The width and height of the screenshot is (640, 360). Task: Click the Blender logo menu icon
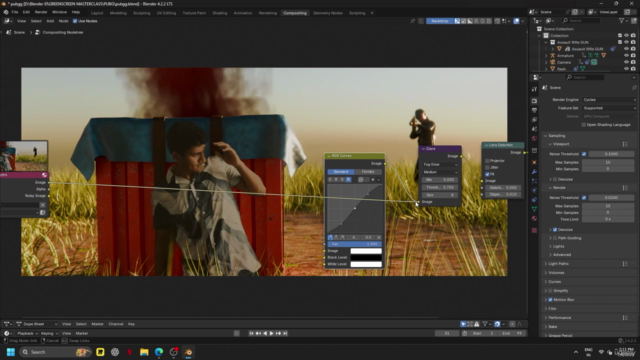(6, 12)
